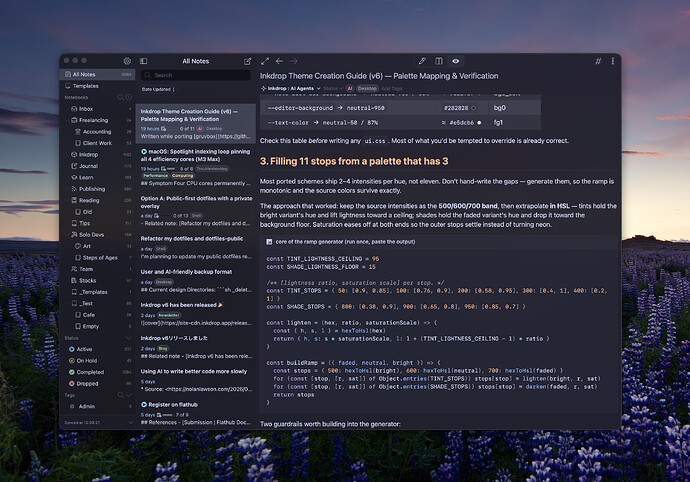Select the Admin tag

(98, 406)
